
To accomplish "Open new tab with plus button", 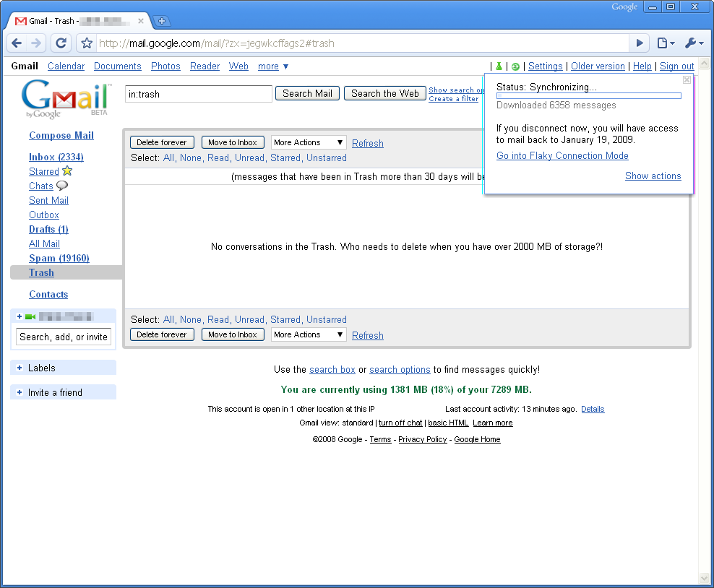I will 161,21.
